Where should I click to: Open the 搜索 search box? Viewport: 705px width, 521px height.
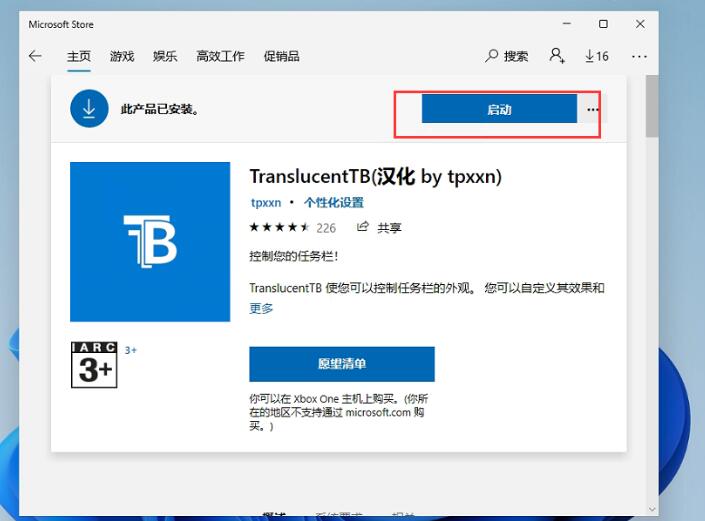pyautogui.click(x=506, y=56)
